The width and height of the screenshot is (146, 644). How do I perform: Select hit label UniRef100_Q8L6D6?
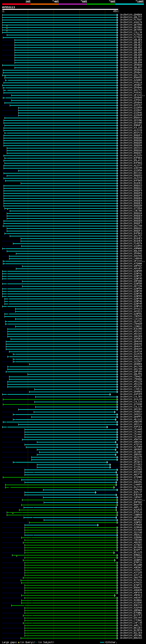tap(131, 50)
